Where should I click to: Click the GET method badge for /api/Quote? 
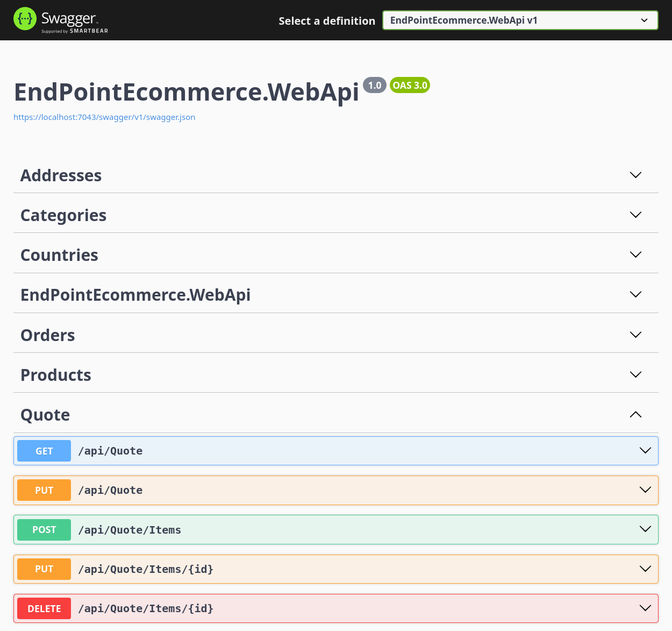click(44, 451)
